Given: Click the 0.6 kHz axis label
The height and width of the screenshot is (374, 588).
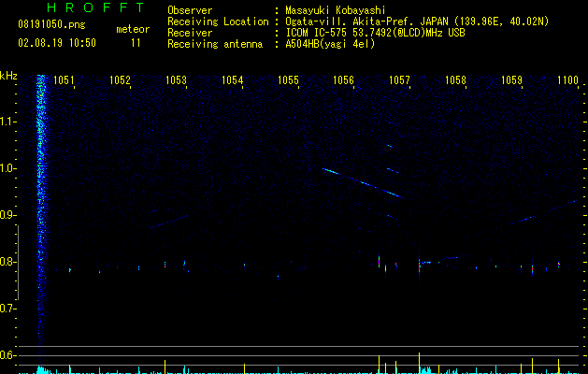Looking at the screenshot, I should tap(7, 355).
